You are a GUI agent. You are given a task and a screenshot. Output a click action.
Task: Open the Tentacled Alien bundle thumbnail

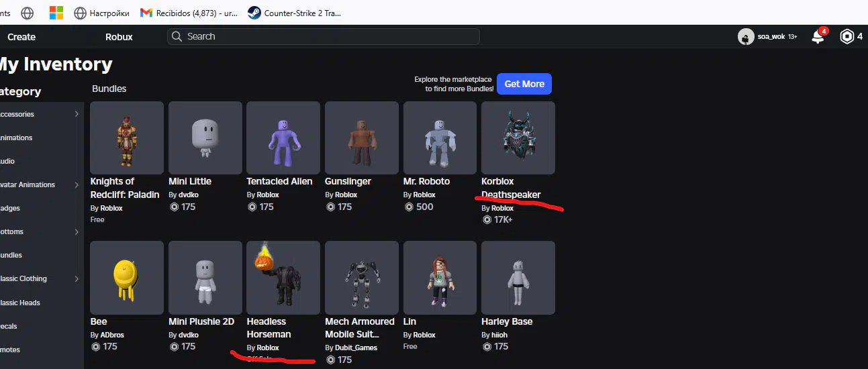click(283, 138)
